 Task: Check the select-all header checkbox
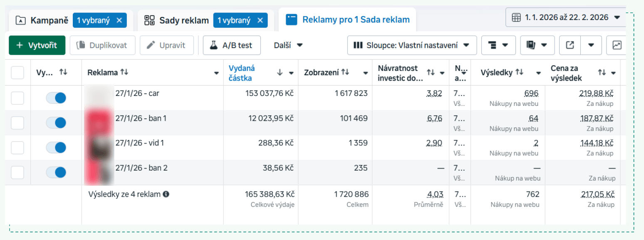[x=17, y=73]
